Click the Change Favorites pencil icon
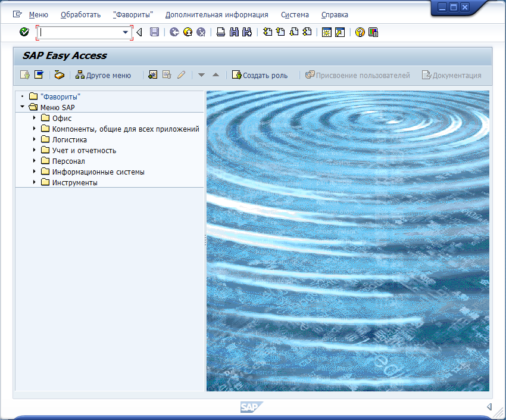506x420 pixels. (x=182, y=75)
